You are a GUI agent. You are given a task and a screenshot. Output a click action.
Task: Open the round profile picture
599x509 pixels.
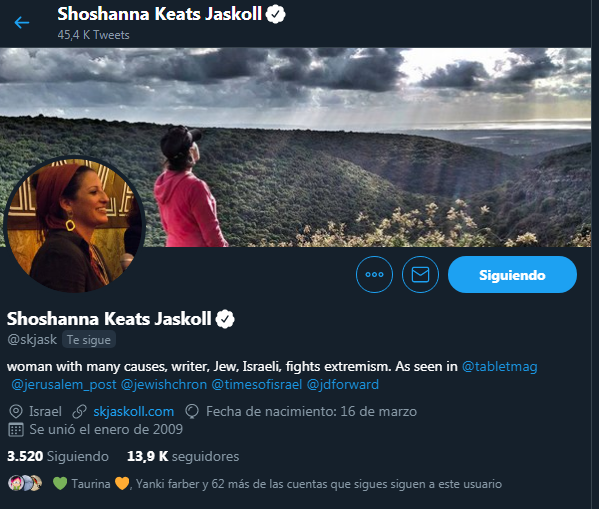(74, 225)
